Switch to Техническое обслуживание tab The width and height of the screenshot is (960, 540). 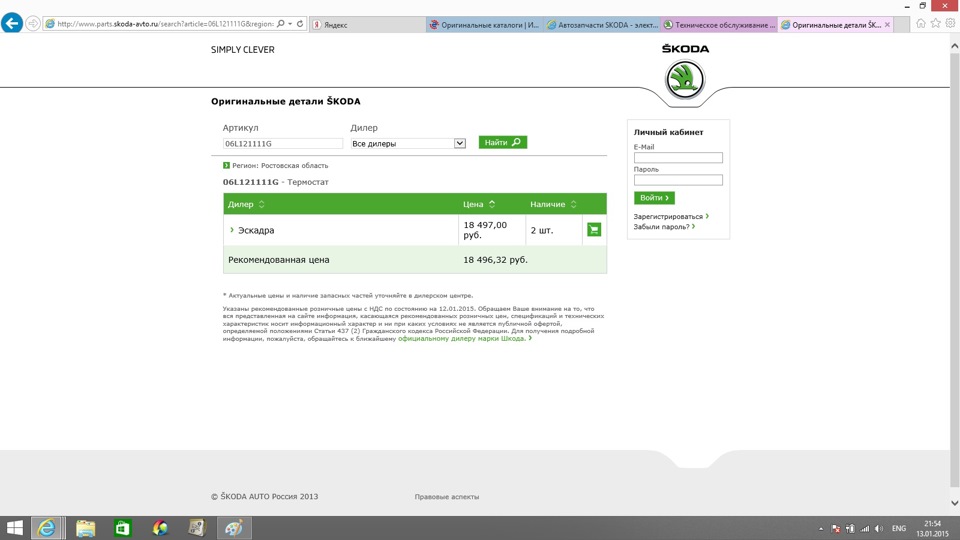coord(719,24)
